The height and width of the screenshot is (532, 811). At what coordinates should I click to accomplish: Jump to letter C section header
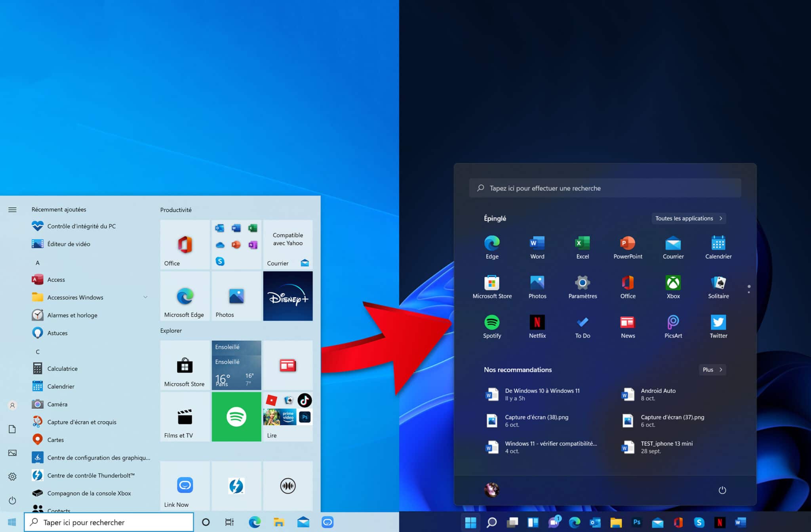coord(38,352)
